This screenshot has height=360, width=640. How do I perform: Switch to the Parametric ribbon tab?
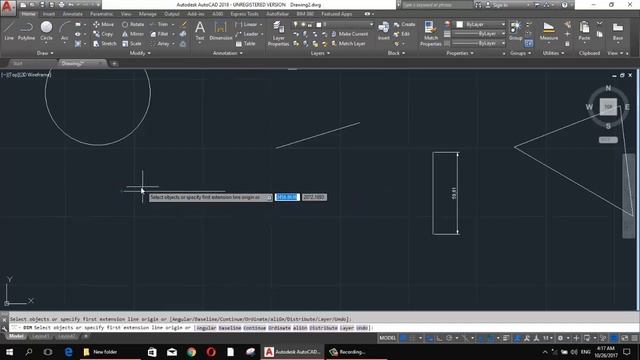[101, 14]
